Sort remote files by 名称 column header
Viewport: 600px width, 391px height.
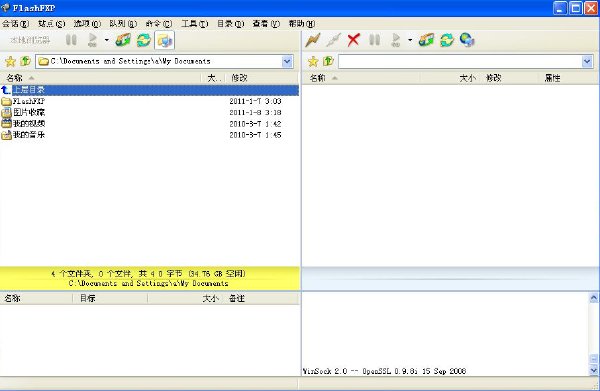pos(362,78)
